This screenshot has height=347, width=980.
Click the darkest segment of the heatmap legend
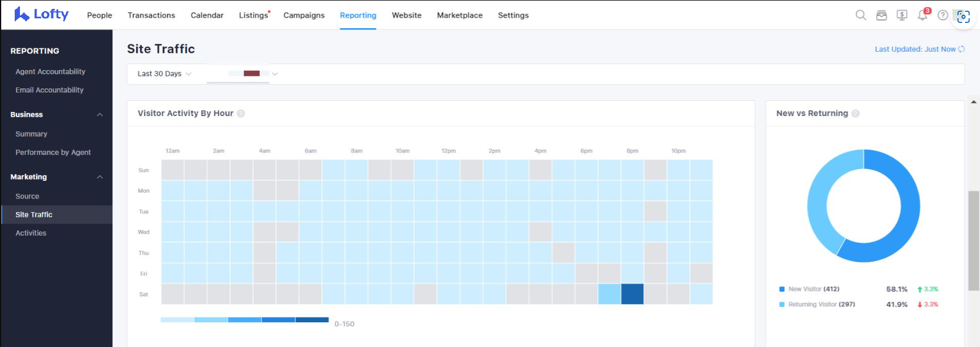point(312,320)
